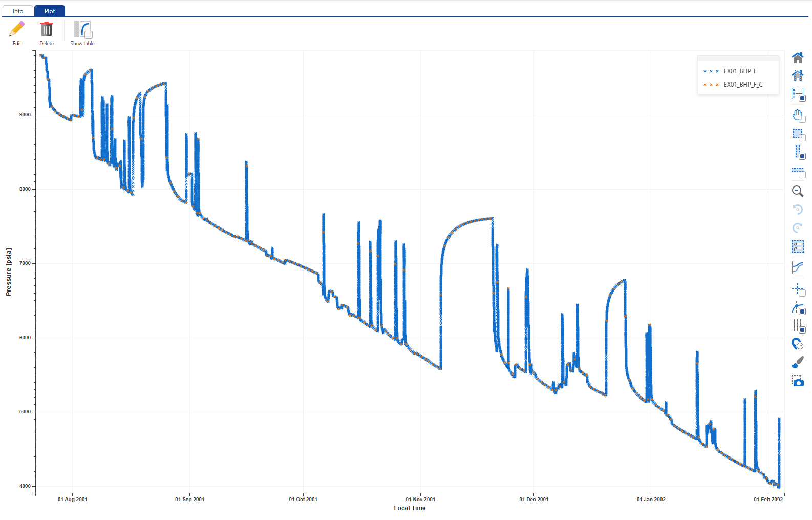Toggle the crosshair cursor tool
Viewport: 812px width, 520px height.
click(798, 289)
